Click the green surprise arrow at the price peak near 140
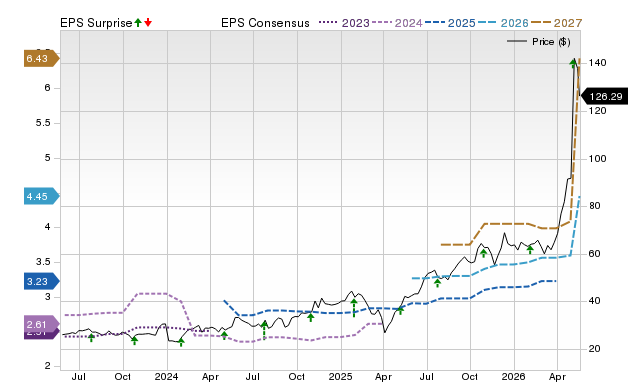Image resolution: width=640 pixels, height=382 pixels. pos(573,63)
